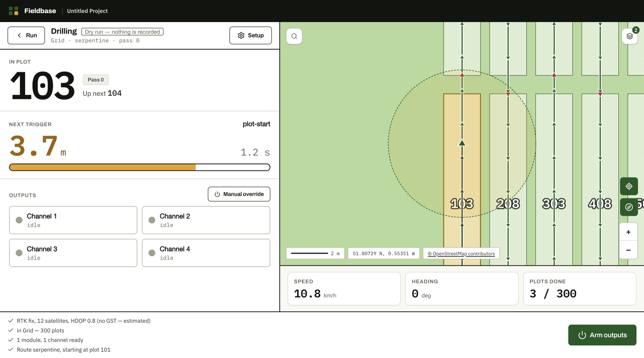Click Manual override button
The image size is (644, 358).
239,194
